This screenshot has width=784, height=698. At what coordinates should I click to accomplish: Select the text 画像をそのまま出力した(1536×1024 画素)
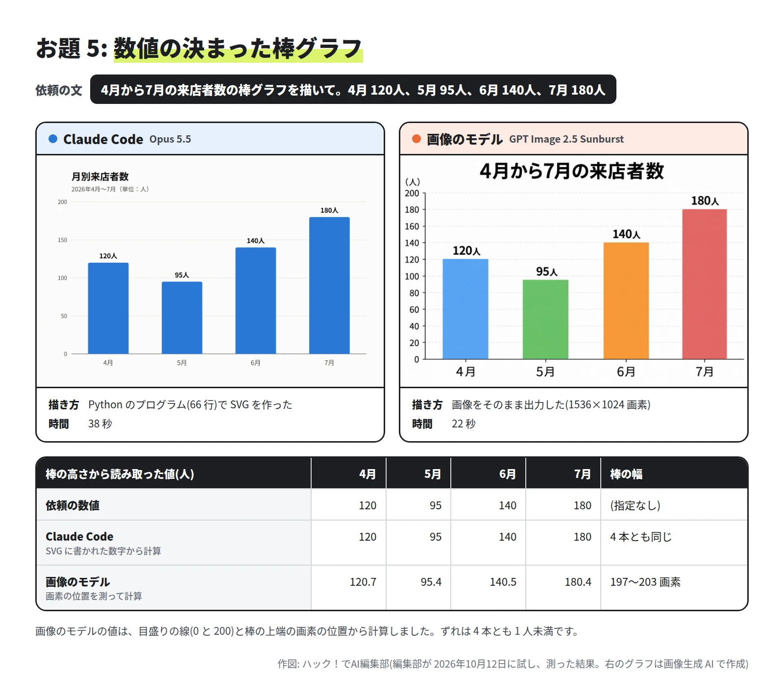[x=551, y=405]
